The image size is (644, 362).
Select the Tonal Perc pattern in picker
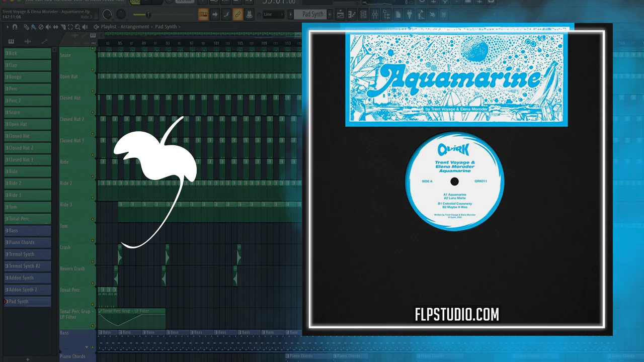pos(28,219)
